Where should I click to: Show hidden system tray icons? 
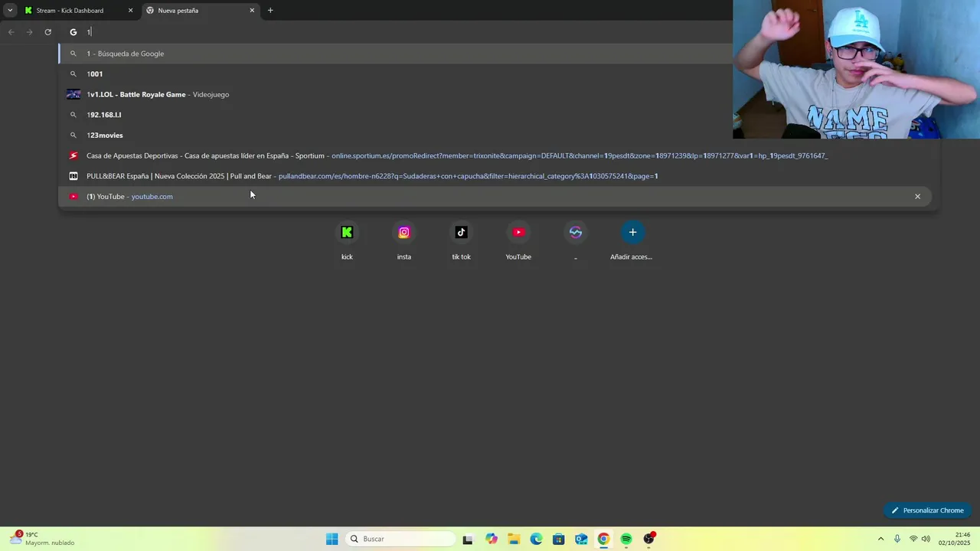point(880,539)
